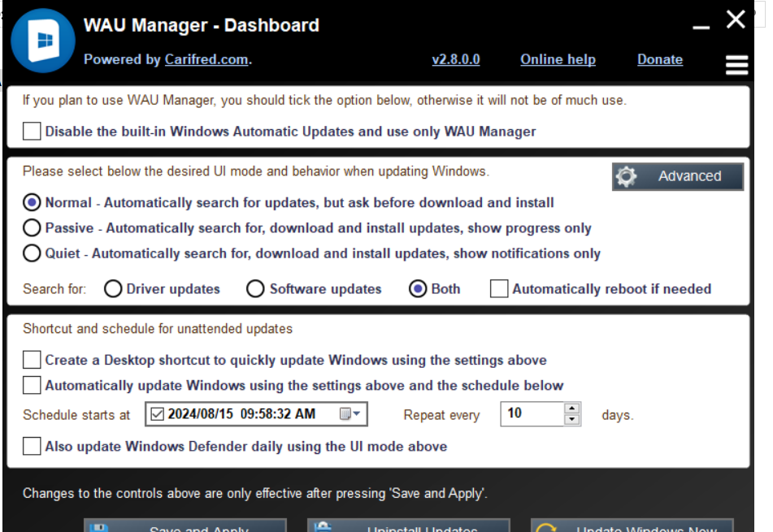Click the Update Windows Now button
This screenshot has height=532, width=773.
pos(632,526)
